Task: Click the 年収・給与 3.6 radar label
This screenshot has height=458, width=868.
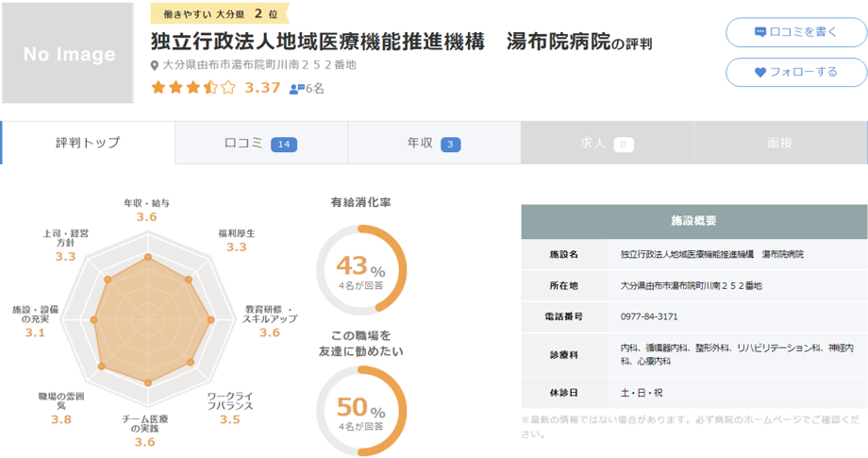Action: click(x=146, y=210)
